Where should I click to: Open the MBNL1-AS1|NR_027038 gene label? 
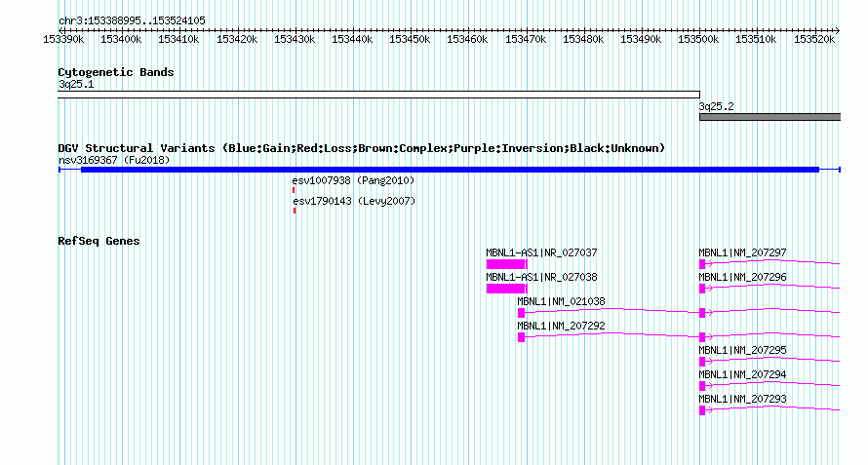[541, 277]
